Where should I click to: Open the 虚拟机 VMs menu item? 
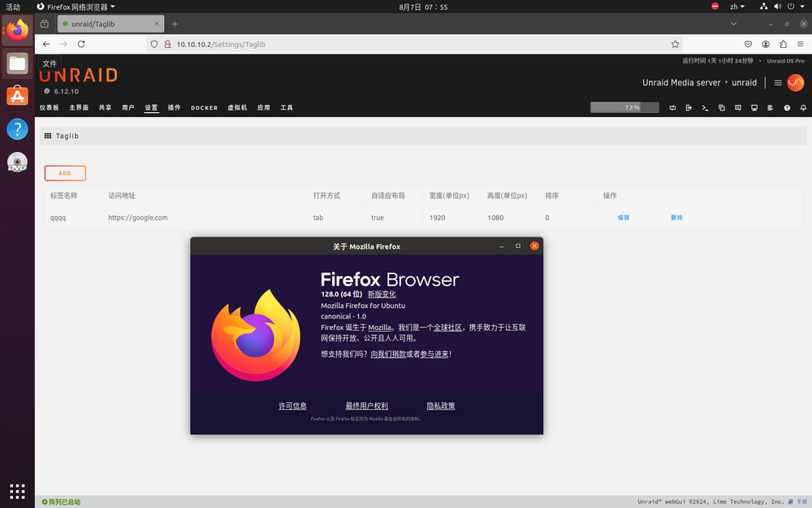click(x=237, y=108)
